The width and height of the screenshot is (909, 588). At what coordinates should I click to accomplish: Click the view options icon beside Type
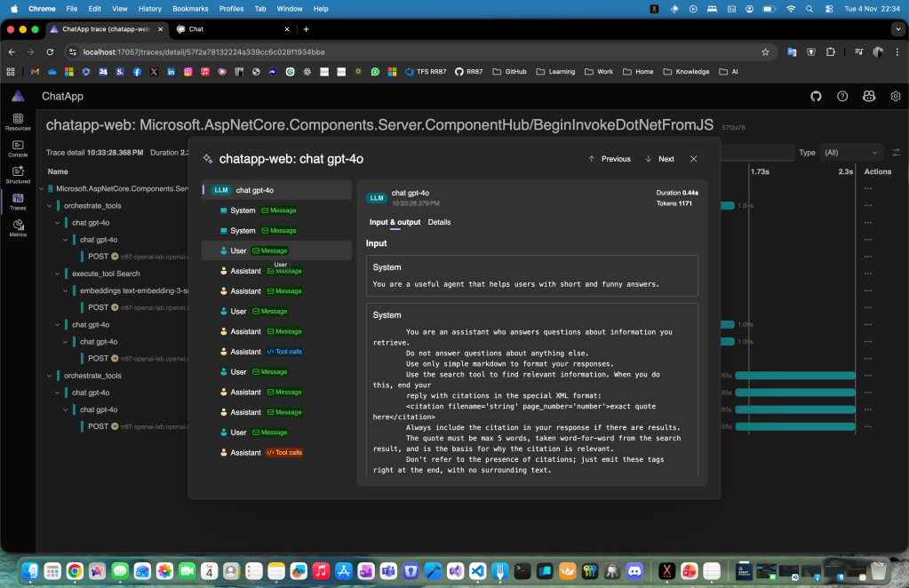[x=896, y=153]
